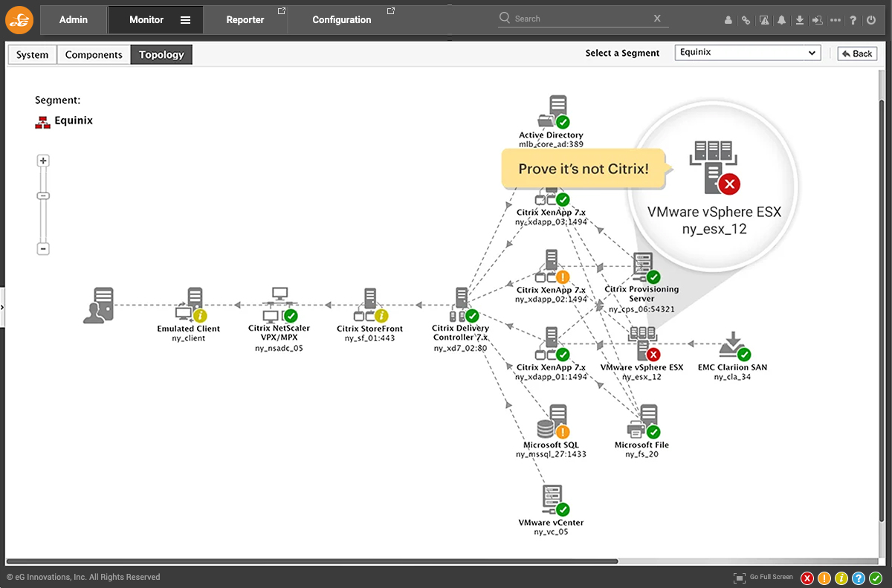Filter by red critical status icon
The height and width of the screenshot is (588, 892).
[x=807, y=578]
